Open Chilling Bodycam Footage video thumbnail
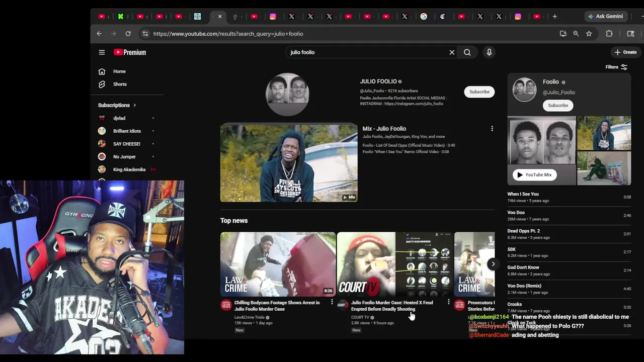 (x=278, y=264)
